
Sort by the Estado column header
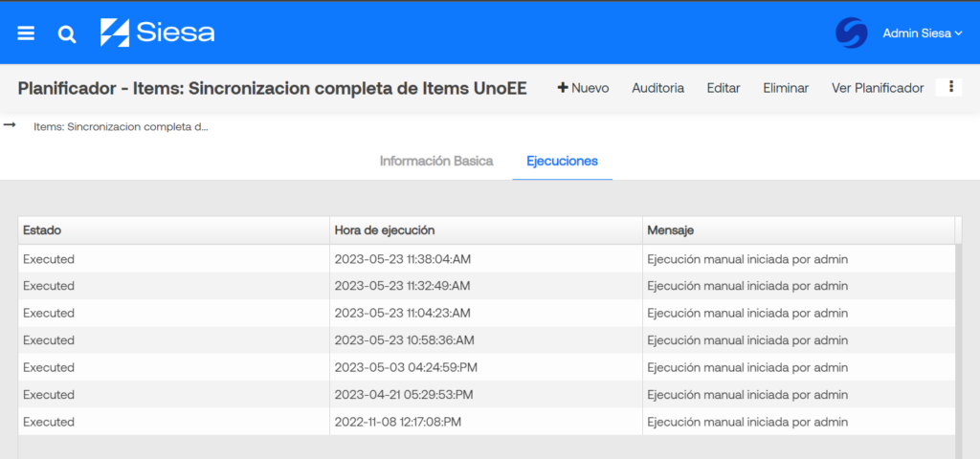tap(174, 230)
